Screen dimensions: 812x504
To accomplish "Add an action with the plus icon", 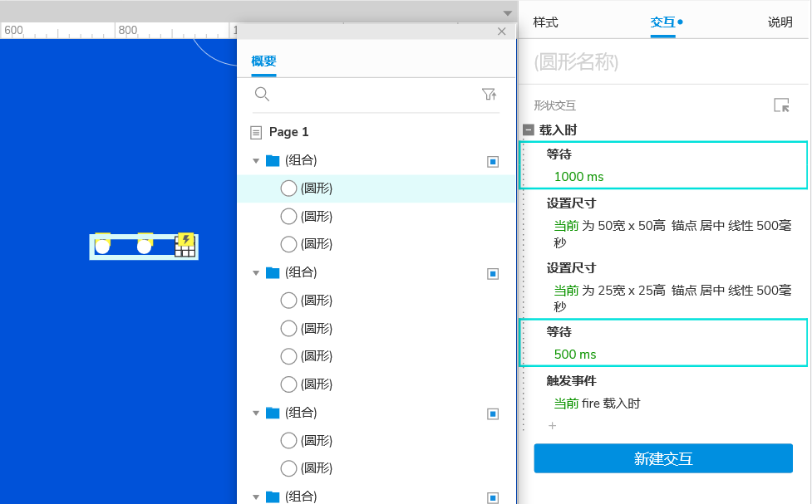I will pyautogui.click(x=552, y=425).
